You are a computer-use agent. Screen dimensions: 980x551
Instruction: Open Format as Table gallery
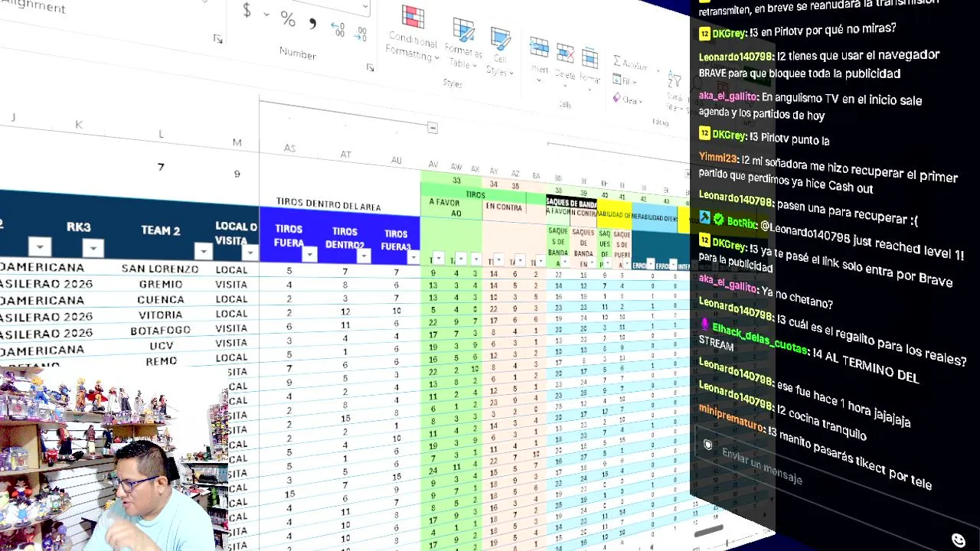pyautogui.click(x=464, y=44)
